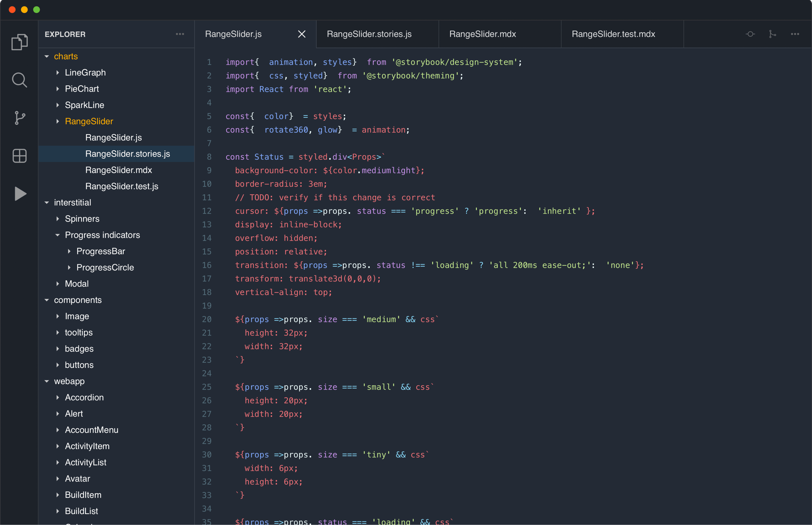Expand the LineGraph folder

click(x=58, y=73)
